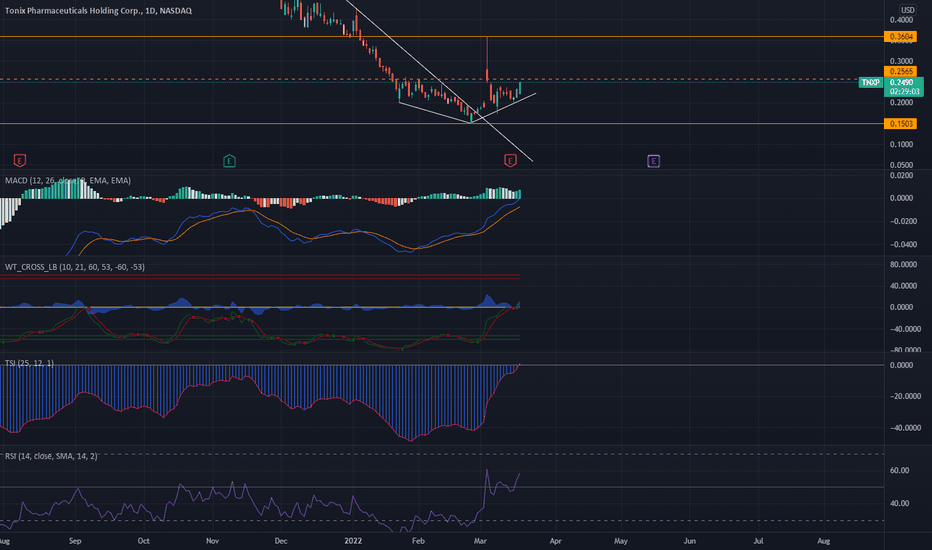Click the Nov label on time axis
This screenshot has height=550, width=932.
212,541
